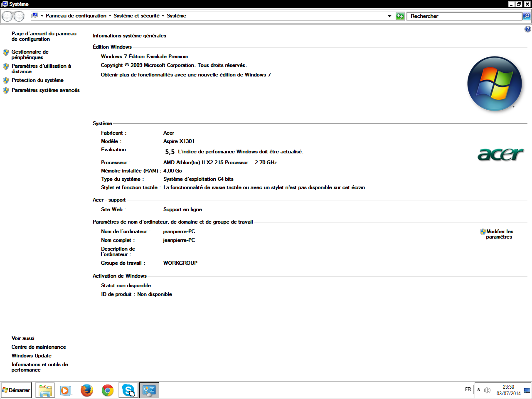Open Centre de maintenance
532x399 pixels.
[x=39, y=347]
